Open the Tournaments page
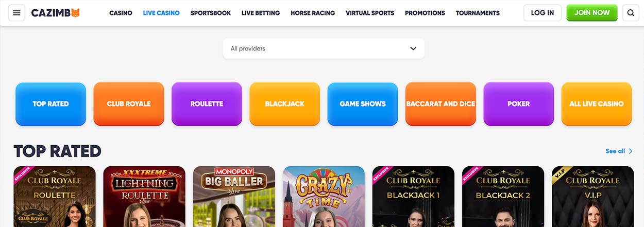The image size is (644, 227). coord(478,13)
